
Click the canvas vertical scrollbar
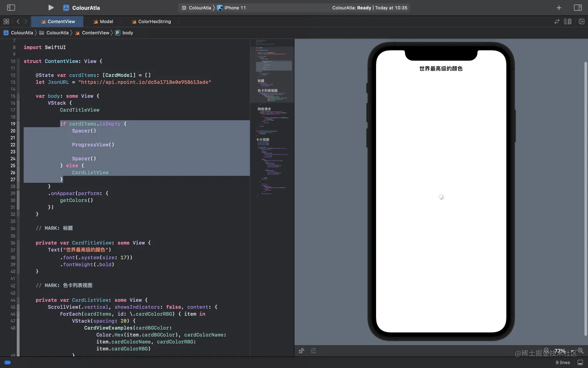tap(585, 199)
